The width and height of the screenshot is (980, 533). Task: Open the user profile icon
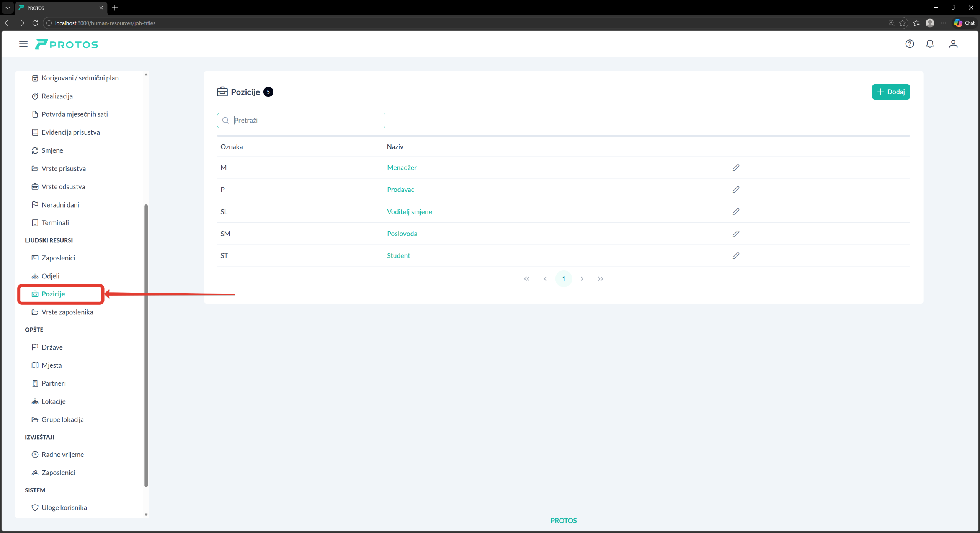953,44
